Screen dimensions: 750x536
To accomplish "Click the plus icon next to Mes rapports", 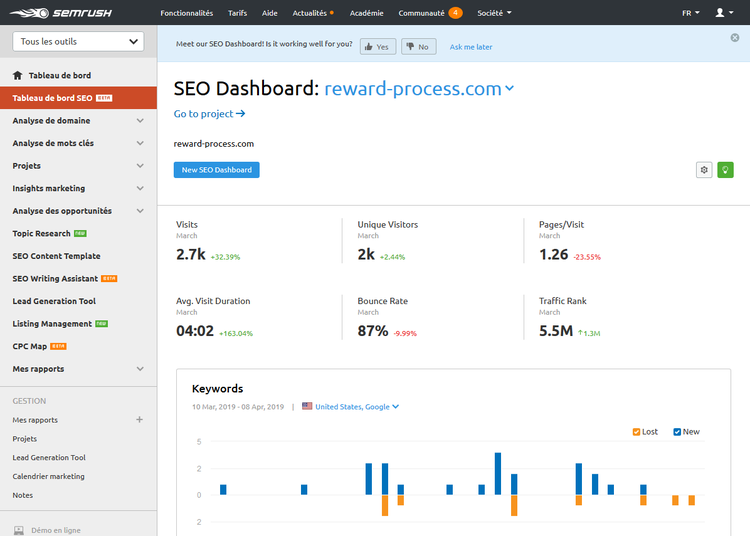I will point(139,419).
